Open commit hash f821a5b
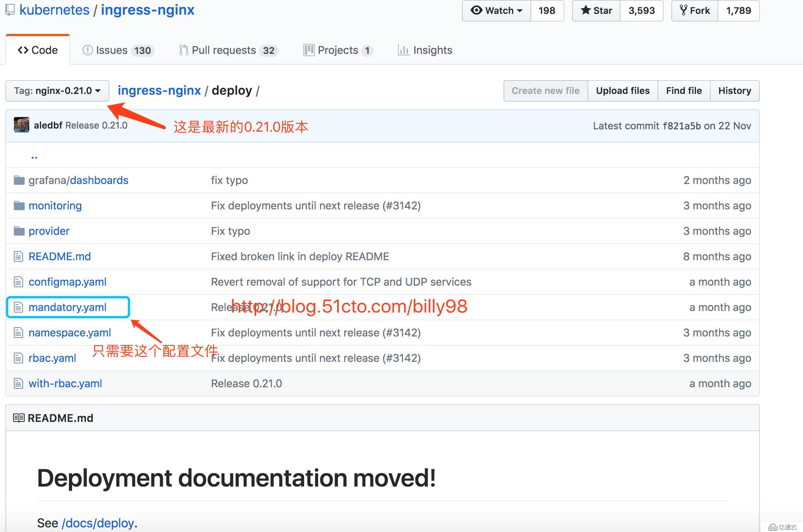This screenshot has height=532, width=803. (681, 126)
